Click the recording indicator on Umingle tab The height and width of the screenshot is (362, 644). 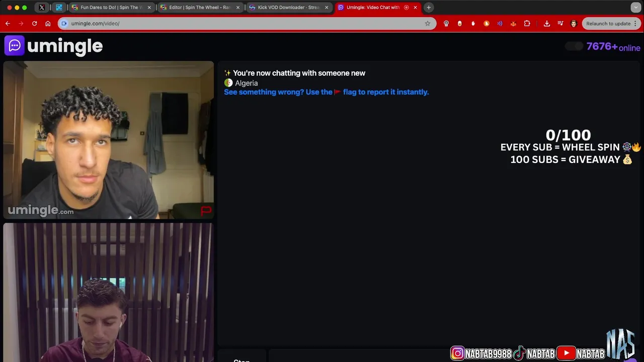click(x=406, y=8)
